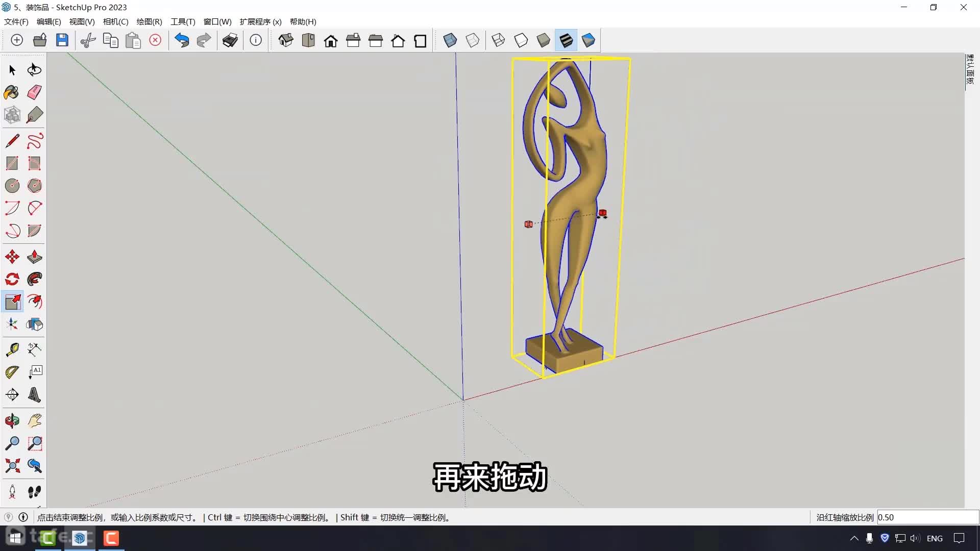Screen dimensions: 980x551
Task: Open the 工具(T) menu
Action: [x=183, y=22]
